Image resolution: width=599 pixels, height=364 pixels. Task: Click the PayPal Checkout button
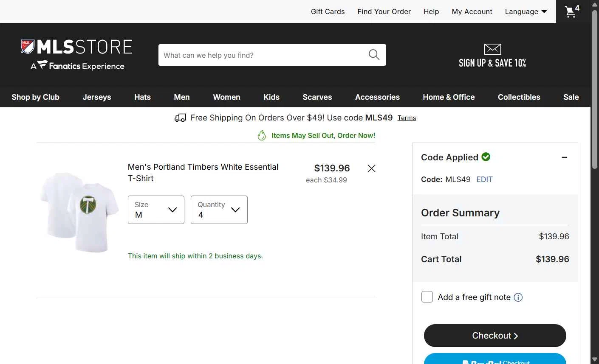click(x=495, y=358)
